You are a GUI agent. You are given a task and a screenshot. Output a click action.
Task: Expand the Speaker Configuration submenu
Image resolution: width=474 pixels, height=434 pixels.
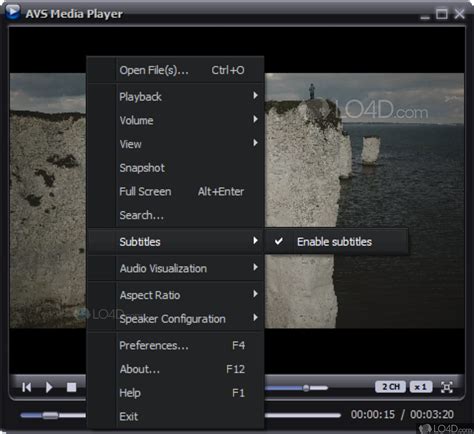(x=176, y=319)
